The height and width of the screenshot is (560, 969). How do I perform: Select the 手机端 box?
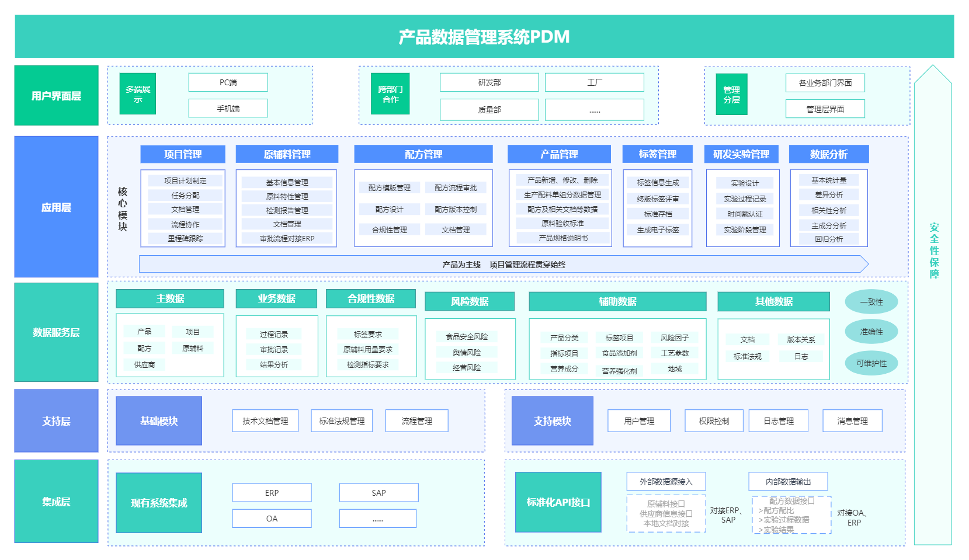pos(228,109)
